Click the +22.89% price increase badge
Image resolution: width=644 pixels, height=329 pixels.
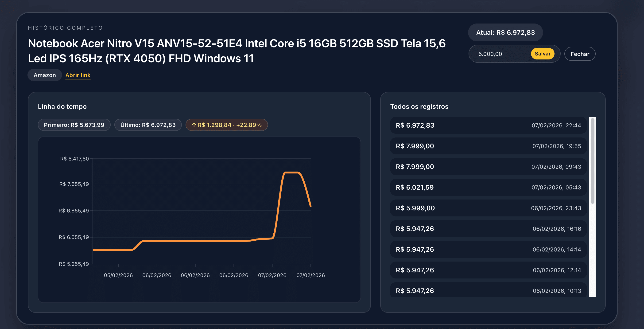[x=226, y=125]
